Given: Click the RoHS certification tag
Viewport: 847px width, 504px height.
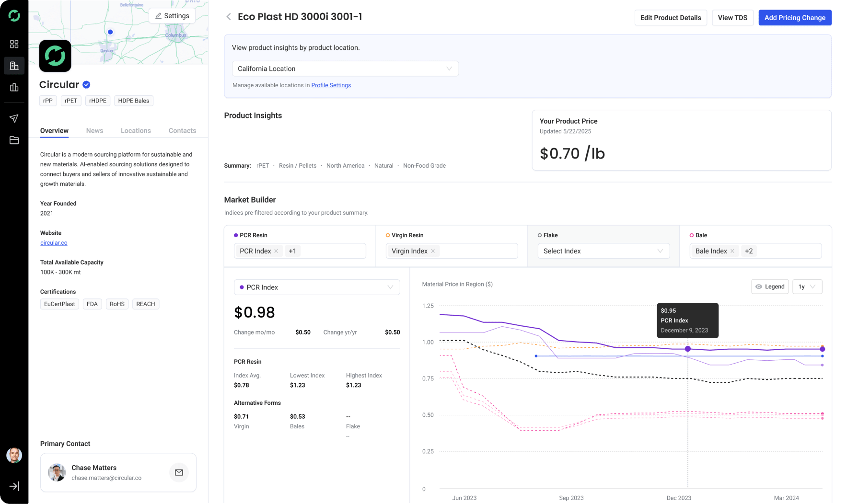Looking at the screenshot, I should pos(117,304).
